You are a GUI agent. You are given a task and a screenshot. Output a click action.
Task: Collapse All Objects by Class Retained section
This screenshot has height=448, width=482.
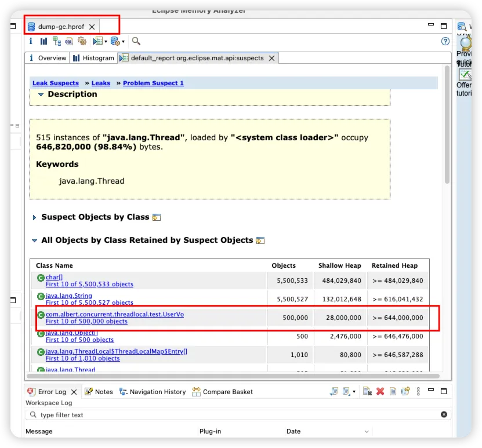35,241
